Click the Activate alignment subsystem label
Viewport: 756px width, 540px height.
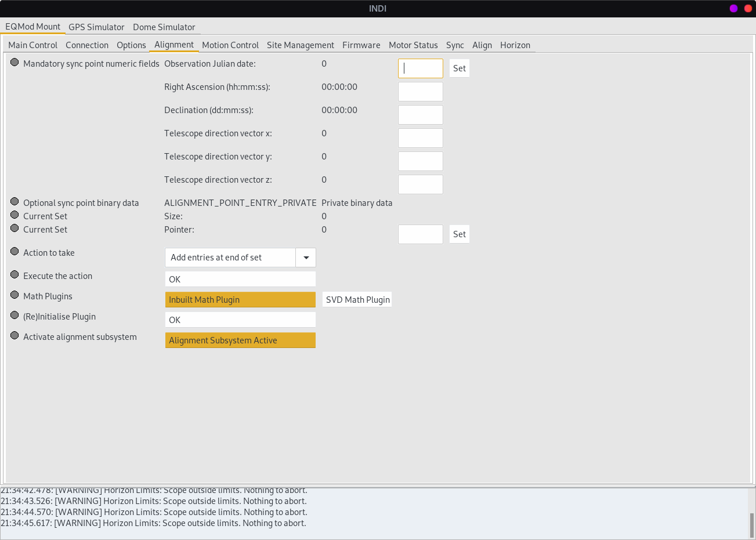80,337
